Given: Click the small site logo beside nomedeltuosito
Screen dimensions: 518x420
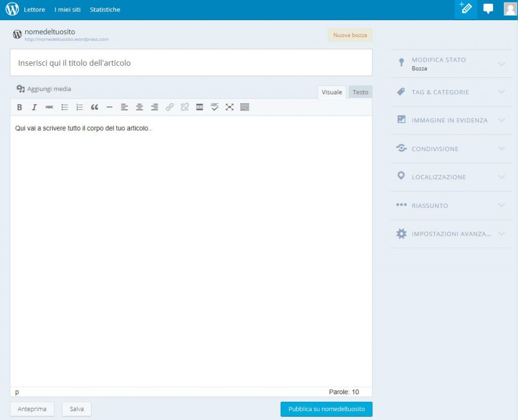Looking at the screenshot, I should point(17,34).
